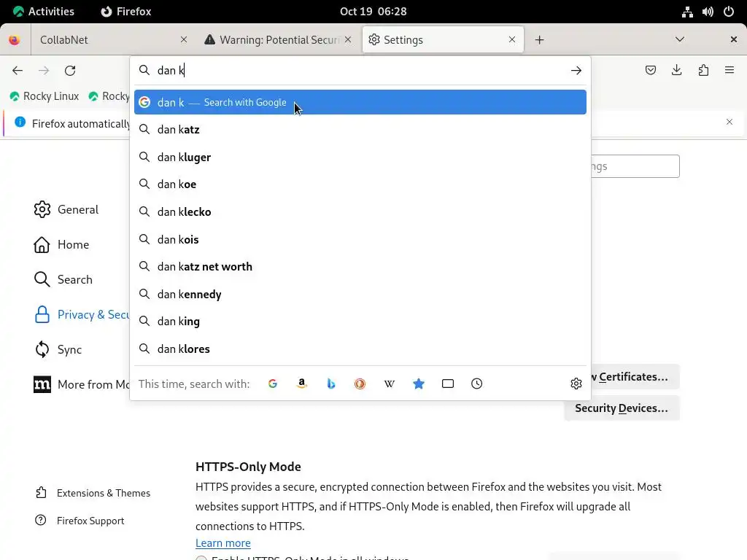This screenshot has width=747, height=560.
Task: Open Extensions & Themes link
Action: click(93, 493)
